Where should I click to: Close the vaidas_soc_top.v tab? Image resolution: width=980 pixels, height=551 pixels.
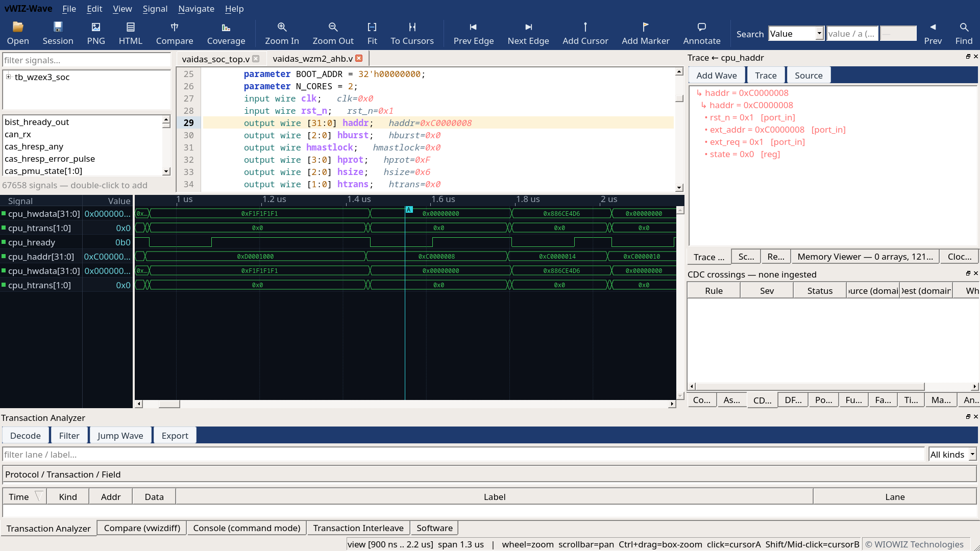[x=256, y=59]
